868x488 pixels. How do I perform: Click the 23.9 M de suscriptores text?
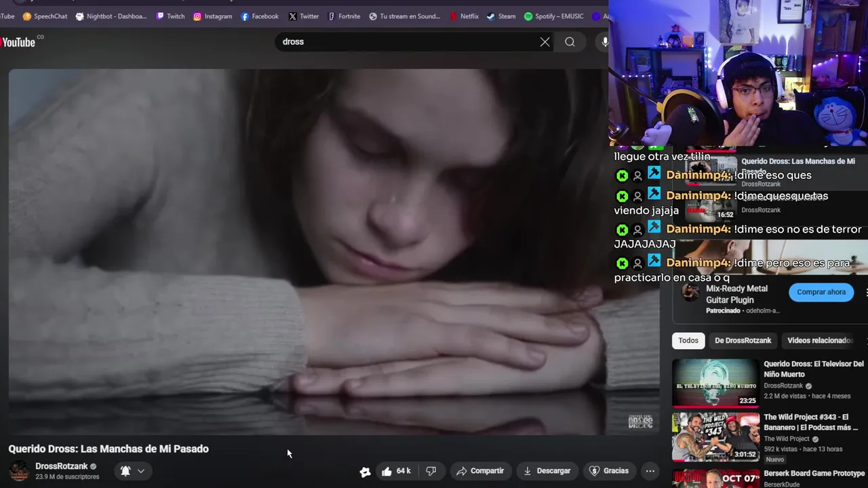(67, 477)
